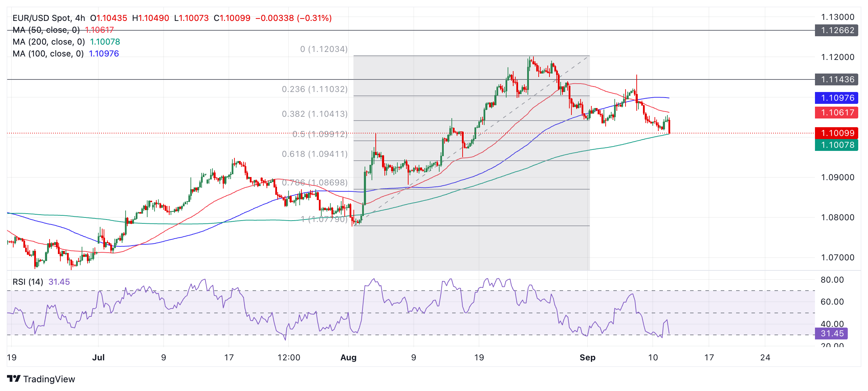This screenshot has width=868, height=391.
Task: Click the 0.236 Fibonacci level label
Action: pos(315,89)
